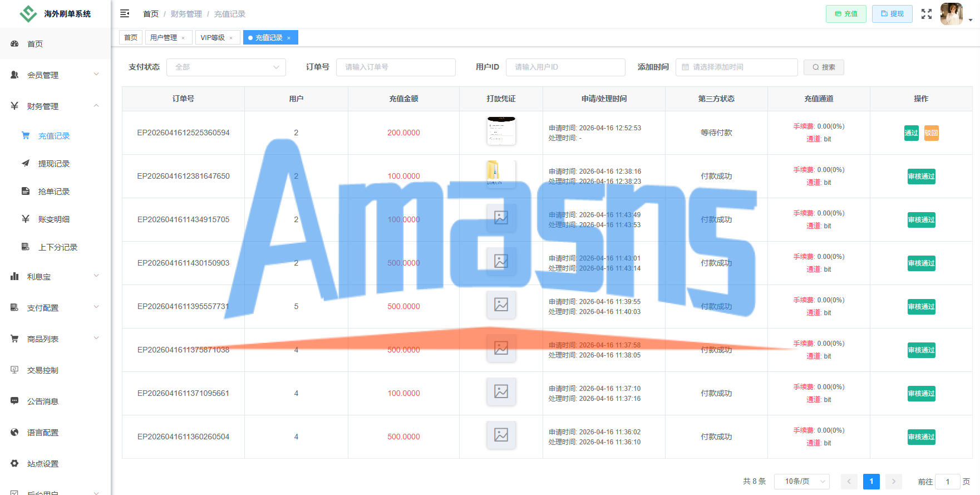The image size is (980, 495).
Task: Click the green 充值 button in header
Action: point(846,14)
